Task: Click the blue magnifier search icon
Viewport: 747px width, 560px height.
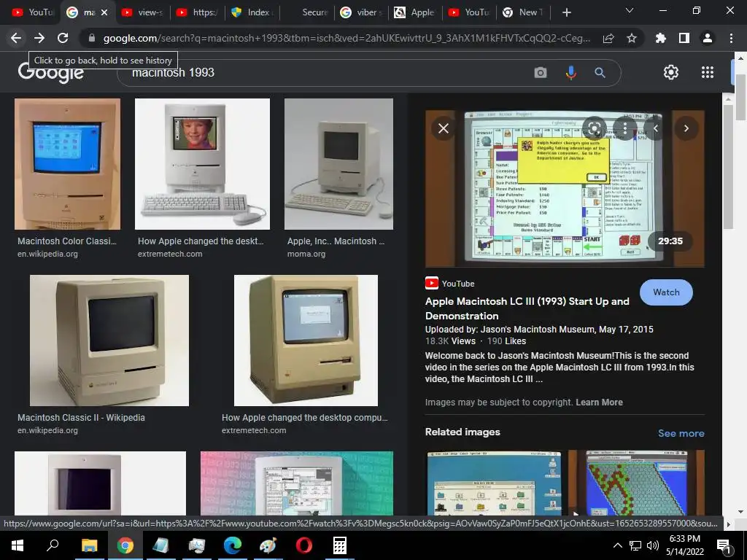Action: tap(600, 73)
